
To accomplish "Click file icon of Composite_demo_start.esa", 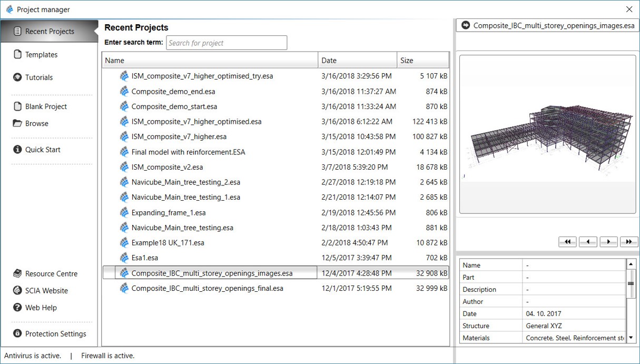I will tap(124, 106).
